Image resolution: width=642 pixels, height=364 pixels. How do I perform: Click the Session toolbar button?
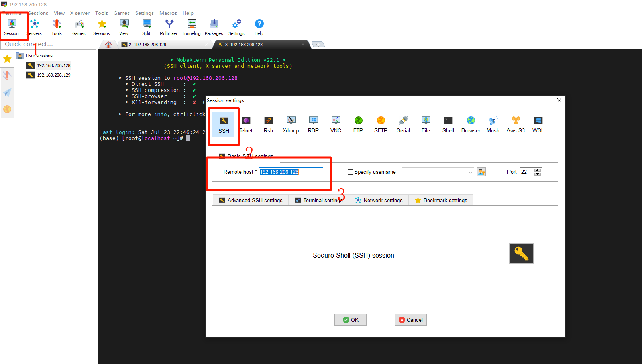click(x=12, y=27)
